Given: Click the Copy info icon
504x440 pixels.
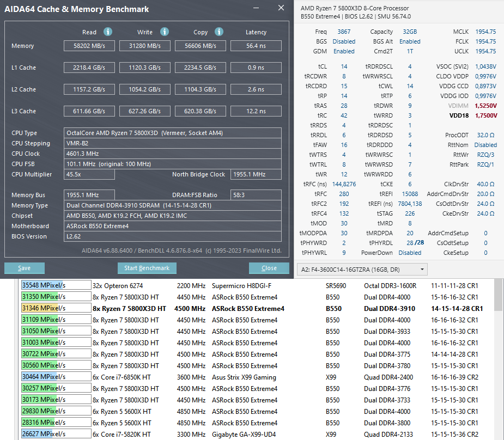Looking at the screenshot, I should [219, 32].
